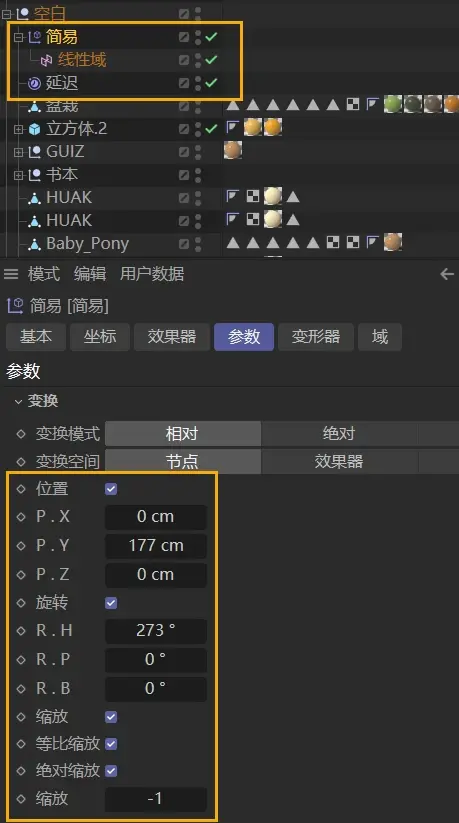Disable the 立方体.2 green checkmark
459x823 pixels.
tap(211, 129)
